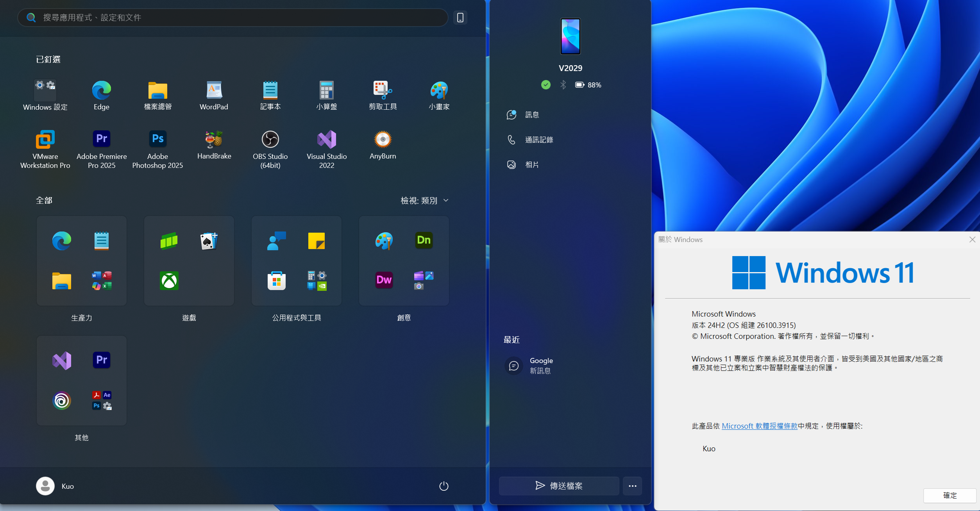Screen dimensions: 980x511
Task: Open Notepad in 生產力 category
Action: point(102,241)
